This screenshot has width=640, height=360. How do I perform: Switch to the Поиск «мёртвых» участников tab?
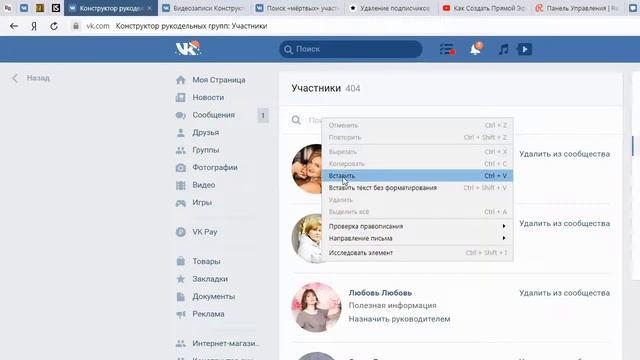point(298,8)
